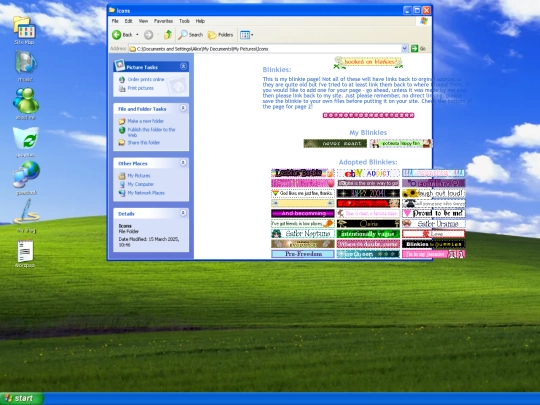This screenshot has height=405, width=540.
Task: Go to My Network Places link
Action: point(146,193)
